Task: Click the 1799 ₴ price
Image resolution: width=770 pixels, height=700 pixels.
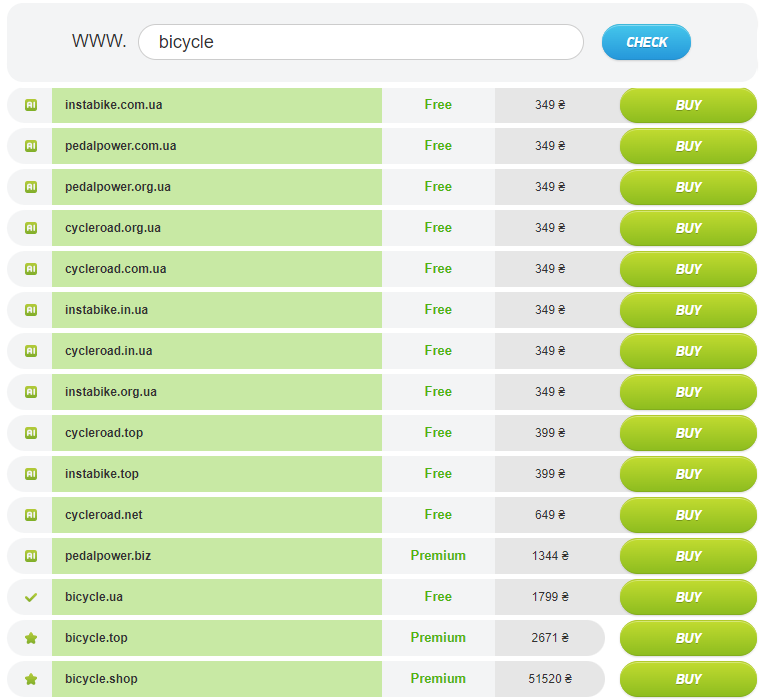Action: pos(550,597)
